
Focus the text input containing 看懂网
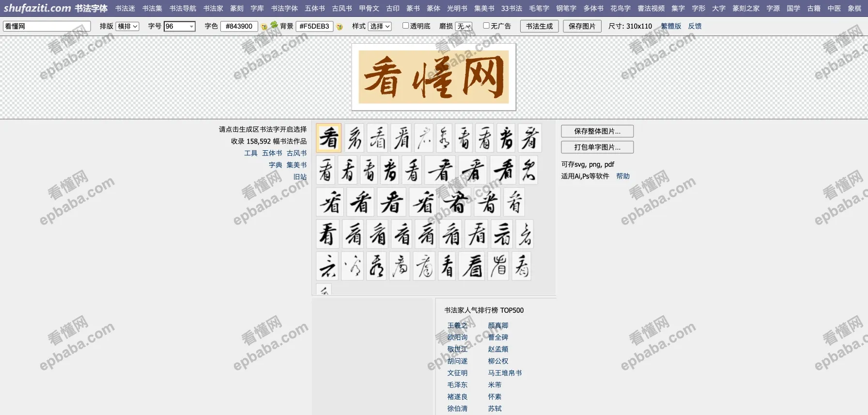point(47,26)
